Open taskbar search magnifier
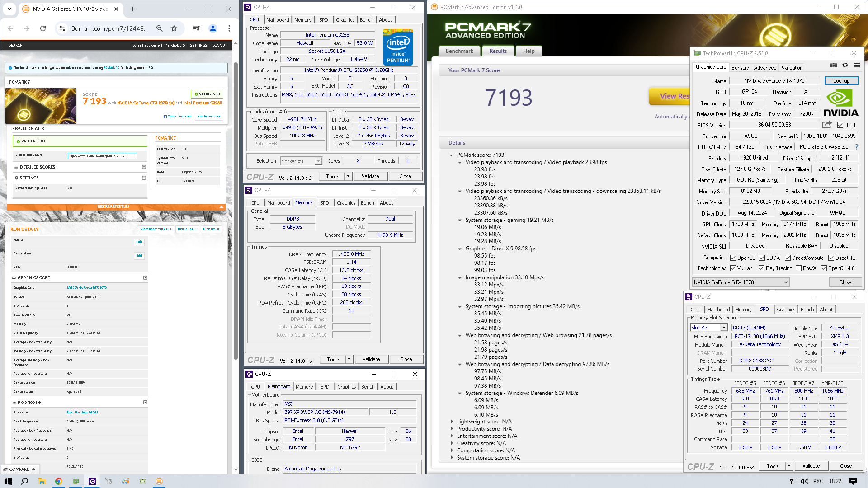 click(x=24, y=481)
